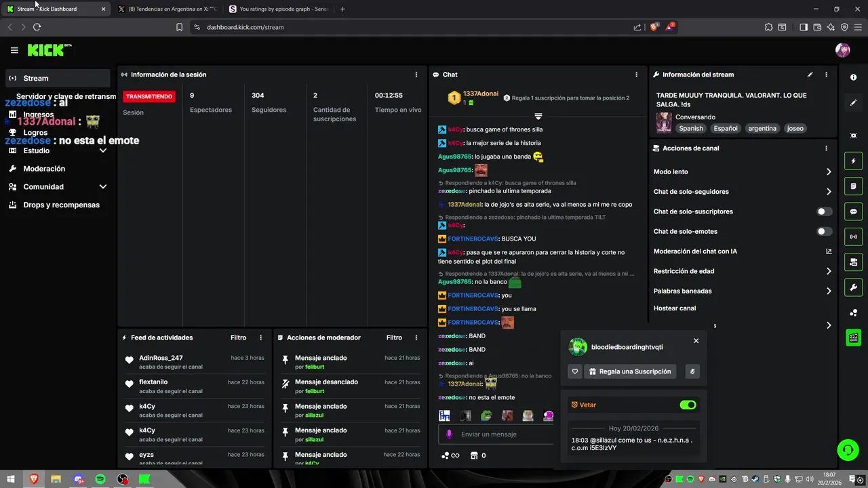This screenshot has height=488, width=868.
Task: Select the green Pepe frog emote
Action: tap(486, 415)
